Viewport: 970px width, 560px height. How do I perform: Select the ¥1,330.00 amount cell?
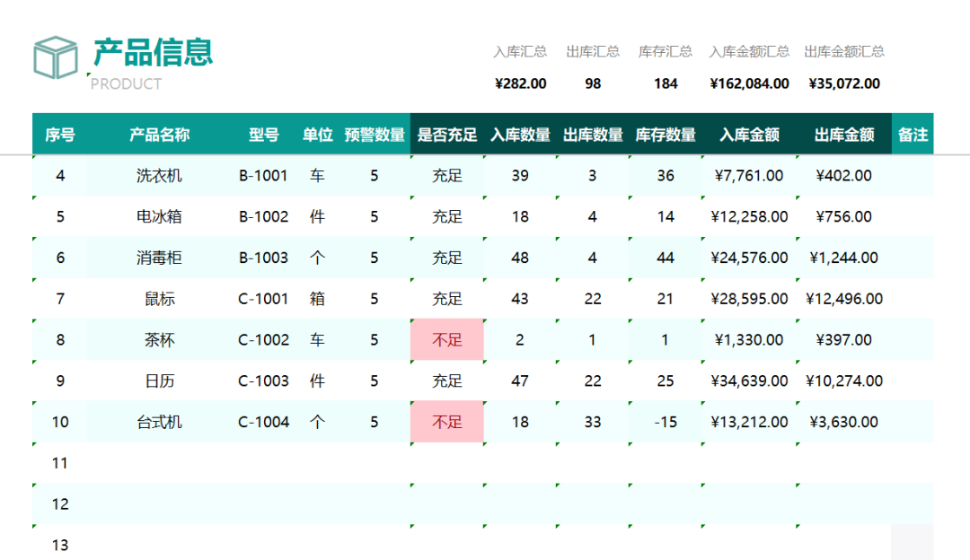(x=749, y=340)
